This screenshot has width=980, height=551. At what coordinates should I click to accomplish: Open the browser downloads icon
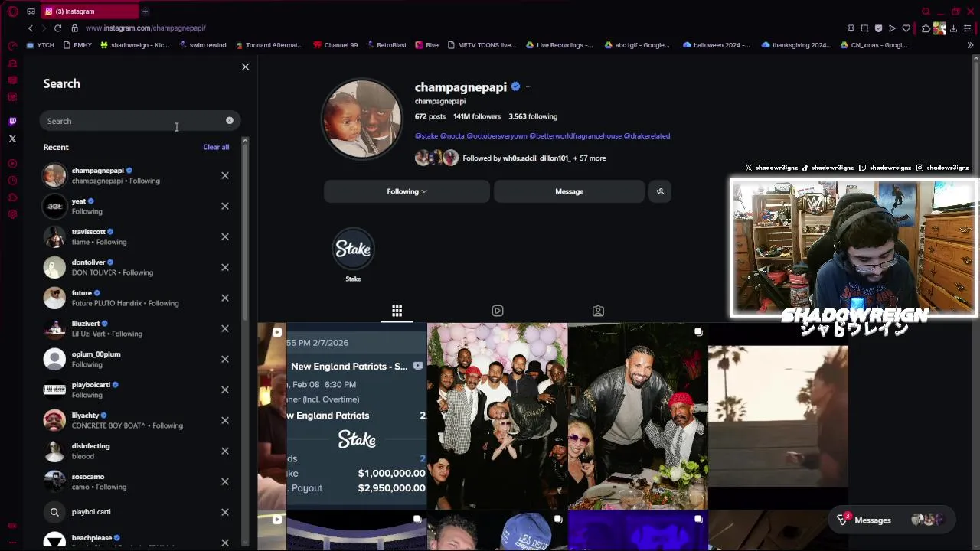pos(953,28)
